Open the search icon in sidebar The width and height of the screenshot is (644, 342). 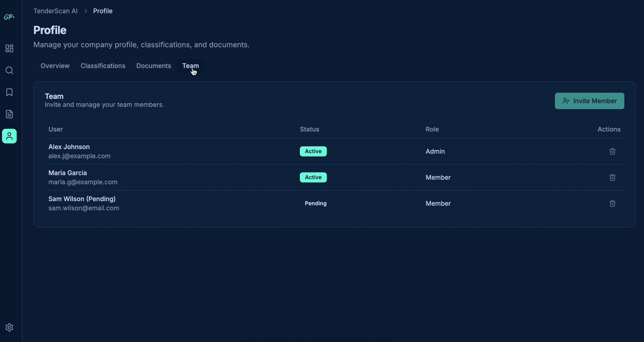coord(9,70)
